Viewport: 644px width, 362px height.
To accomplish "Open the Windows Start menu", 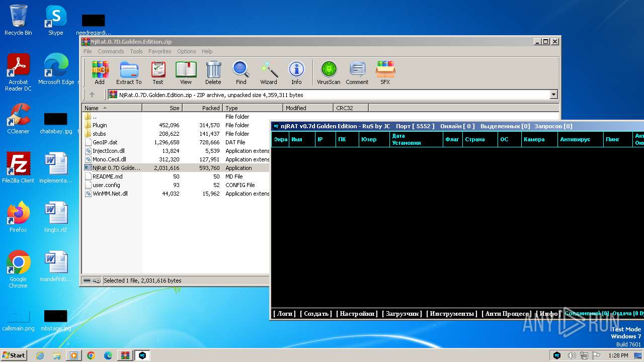I will (x=14, y=355).
